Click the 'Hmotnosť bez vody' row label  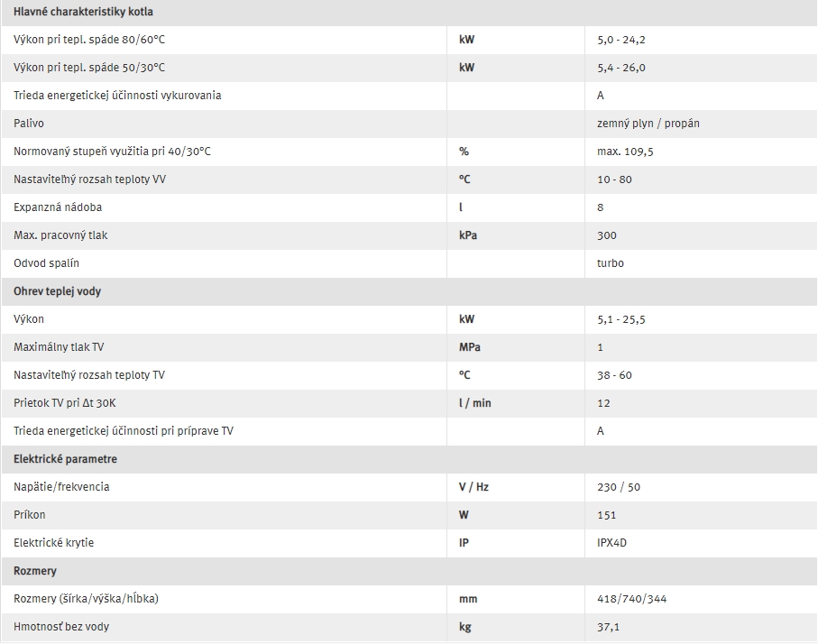[x=61, y=627]
